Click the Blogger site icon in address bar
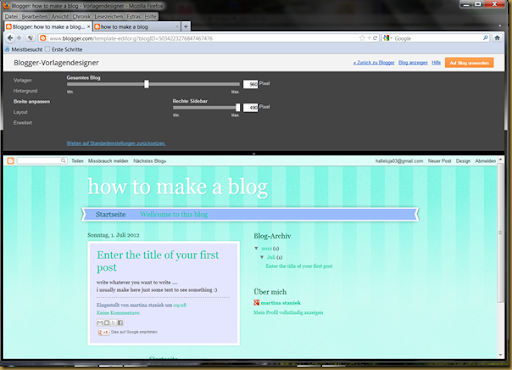This screenshot has height=370, width=512. (x=43, y=38)
